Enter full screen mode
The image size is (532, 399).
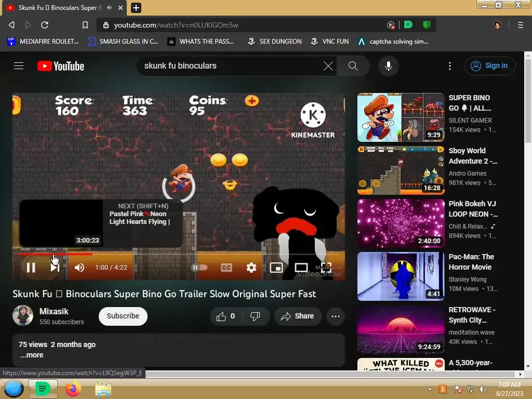[326, 268]
